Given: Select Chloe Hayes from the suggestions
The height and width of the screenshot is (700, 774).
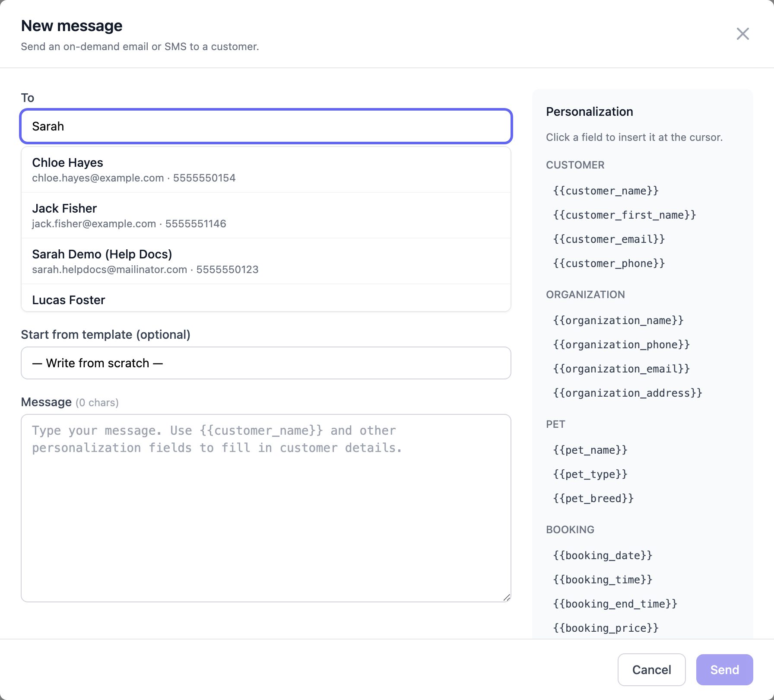Looking at the screenshot, I should pyautogui.click(x=266, y=170).
